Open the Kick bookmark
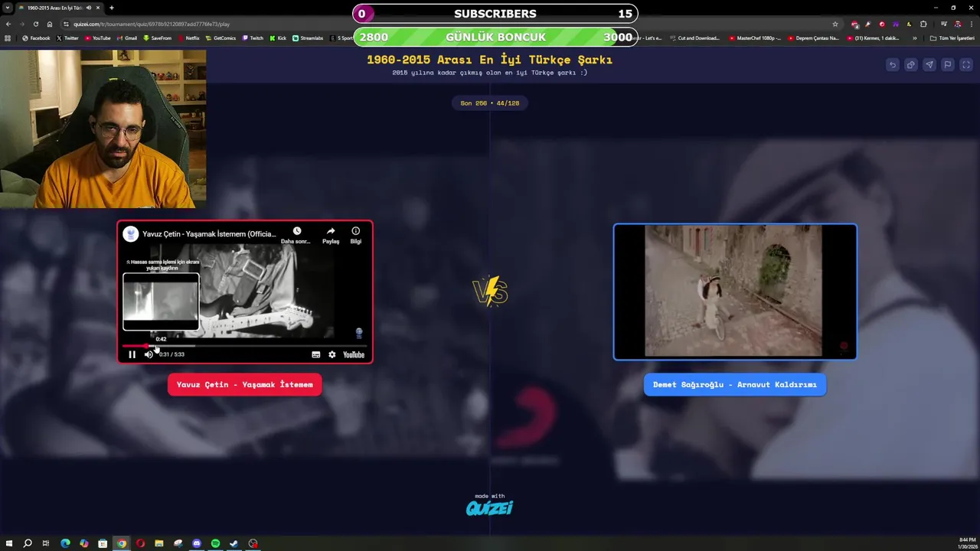The image size is (980, 551). pos(278,37)
